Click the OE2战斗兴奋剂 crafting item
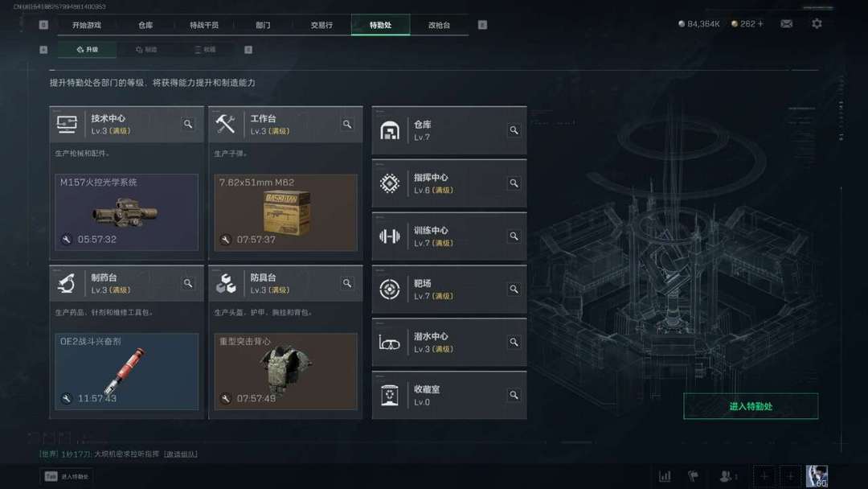 (x=126, y=372)
